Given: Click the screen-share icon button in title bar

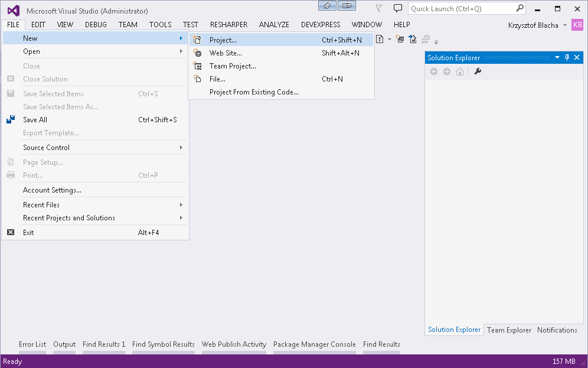Looking at the screenshot, I should pos(347,6).
